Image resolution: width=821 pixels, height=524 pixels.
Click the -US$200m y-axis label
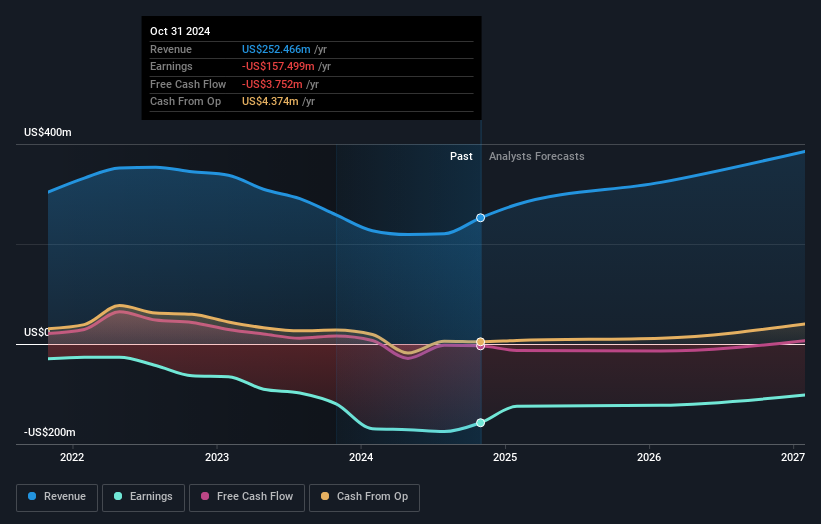(50, 432)
